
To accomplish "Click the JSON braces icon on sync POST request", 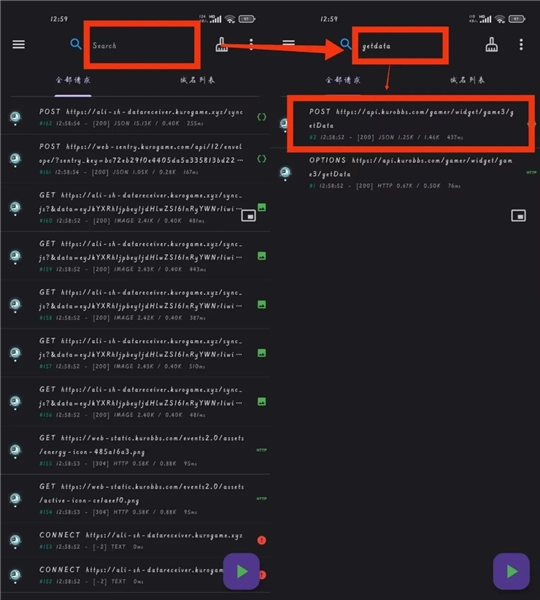I will (261, 117).
